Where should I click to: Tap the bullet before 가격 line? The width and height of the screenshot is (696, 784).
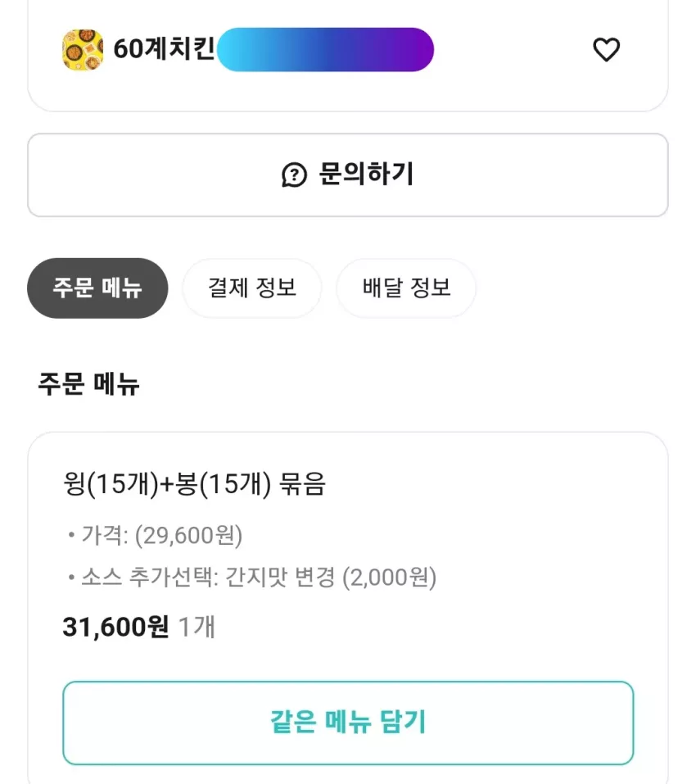pos(71,536)
